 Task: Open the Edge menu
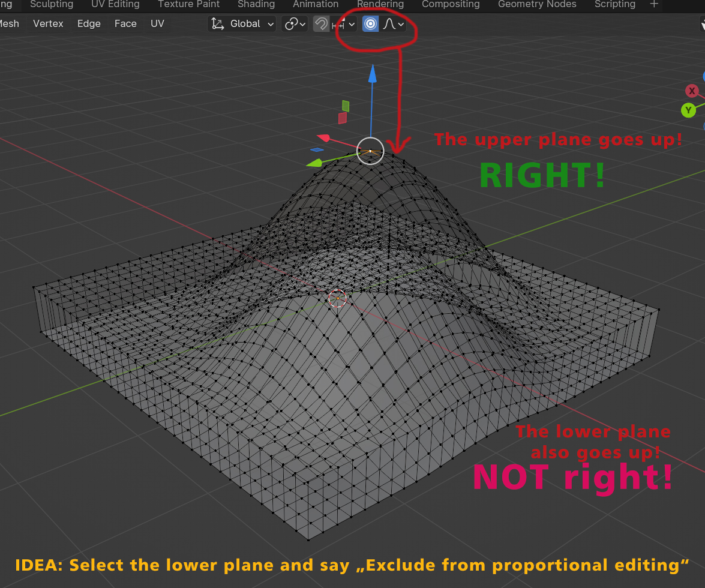coord(89,24)
